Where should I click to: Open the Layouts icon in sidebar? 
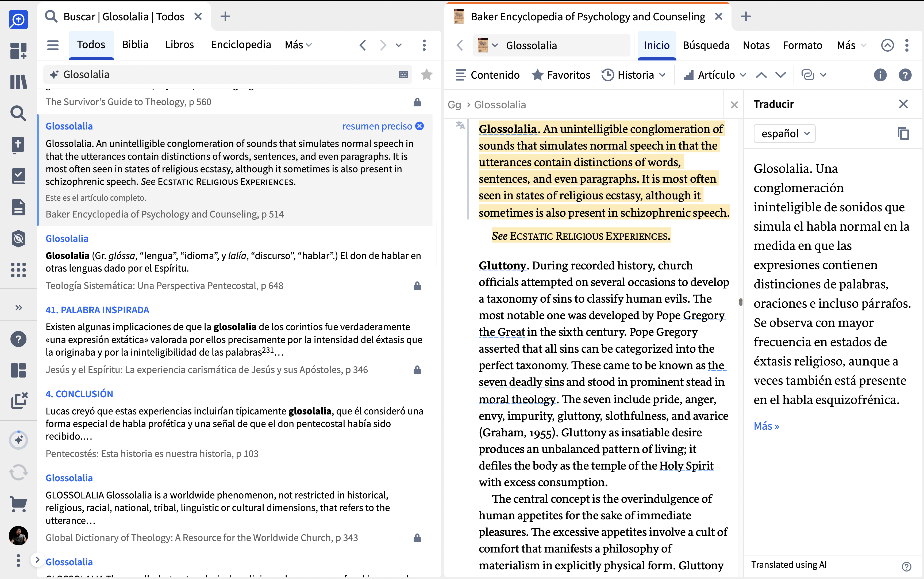[x=18, y=370]
